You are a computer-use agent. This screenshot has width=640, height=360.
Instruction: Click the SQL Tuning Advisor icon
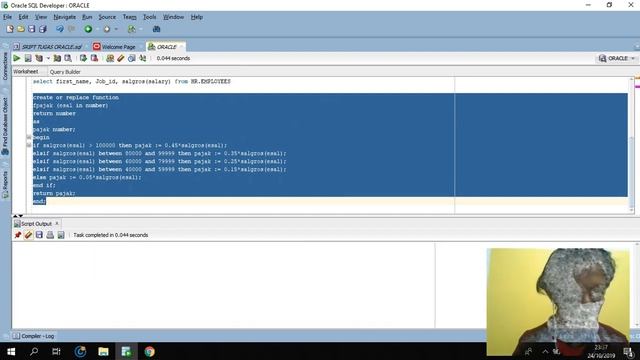click(68, 58)
